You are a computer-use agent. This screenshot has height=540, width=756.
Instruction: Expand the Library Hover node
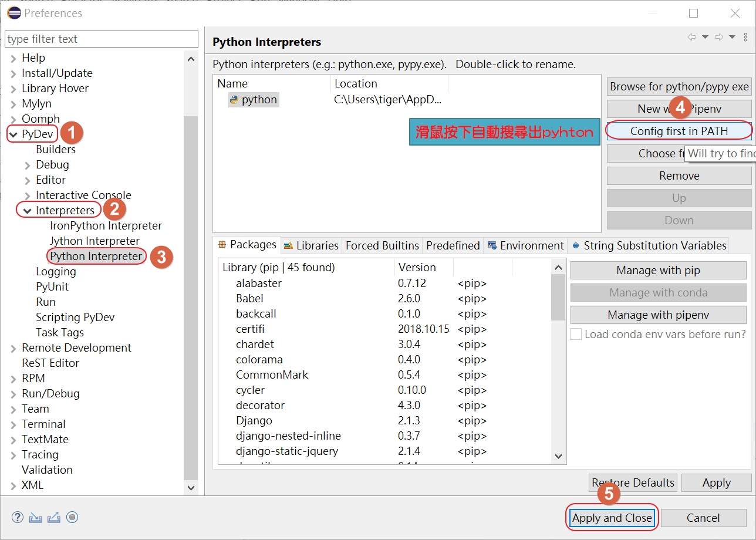pos(14,89)
